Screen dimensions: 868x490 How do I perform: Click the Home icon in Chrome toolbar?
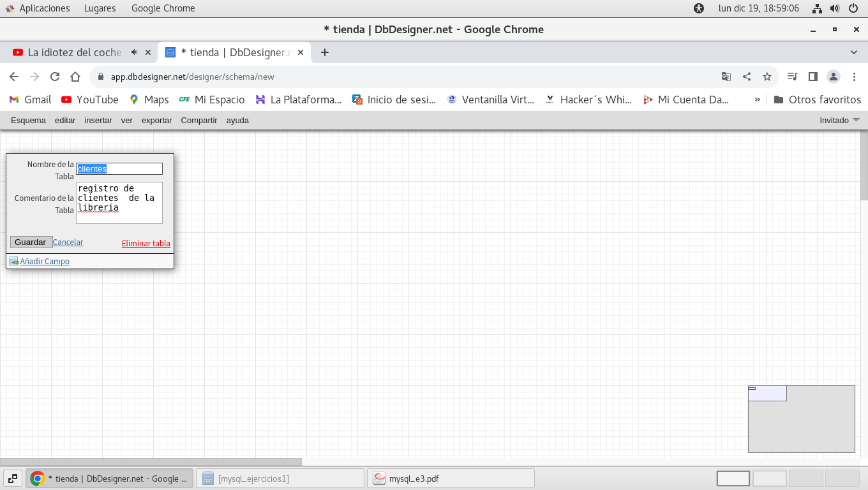click(x=75, y=77)
